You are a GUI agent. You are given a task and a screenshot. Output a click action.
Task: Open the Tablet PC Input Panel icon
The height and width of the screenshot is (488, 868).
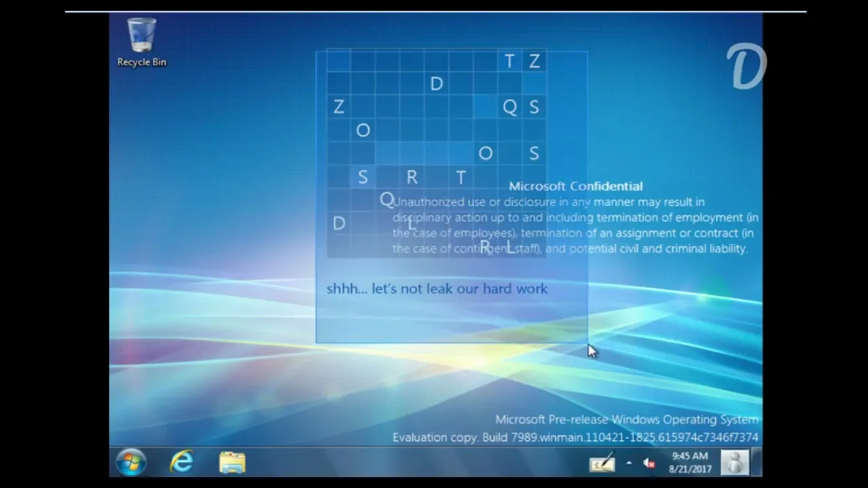coord(602,462)
